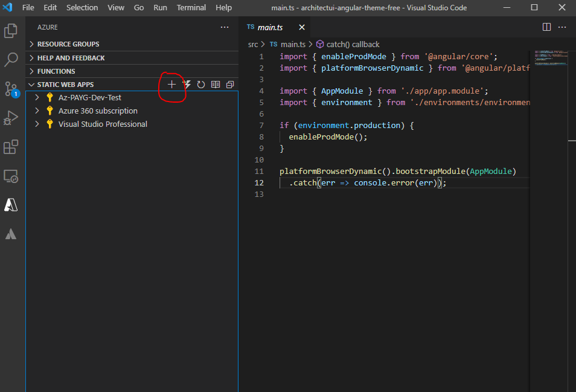Open the Remote Explorer icon
Image resolution: width=576 pixels, height=392 pixels.
(11, 176)
